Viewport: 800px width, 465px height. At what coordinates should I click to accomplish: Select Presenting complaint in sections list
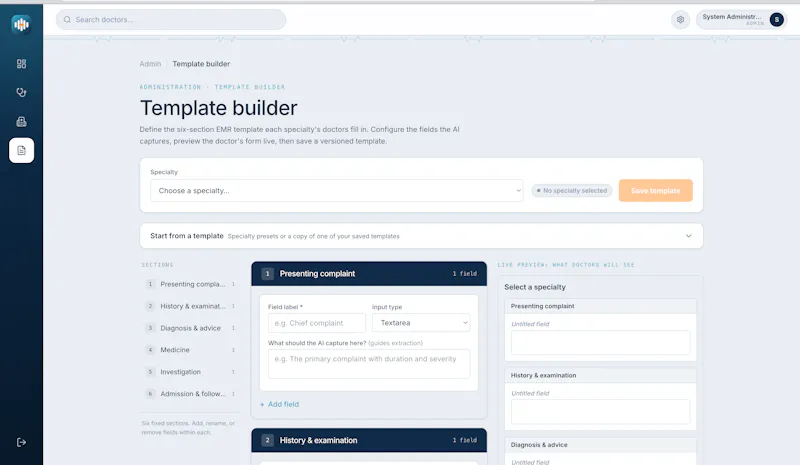(191, 284)
